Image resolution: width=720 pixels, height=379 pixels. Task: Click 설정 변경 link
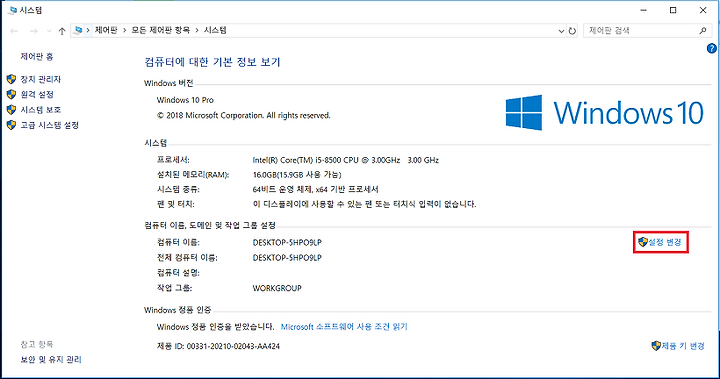coord(664,242)
